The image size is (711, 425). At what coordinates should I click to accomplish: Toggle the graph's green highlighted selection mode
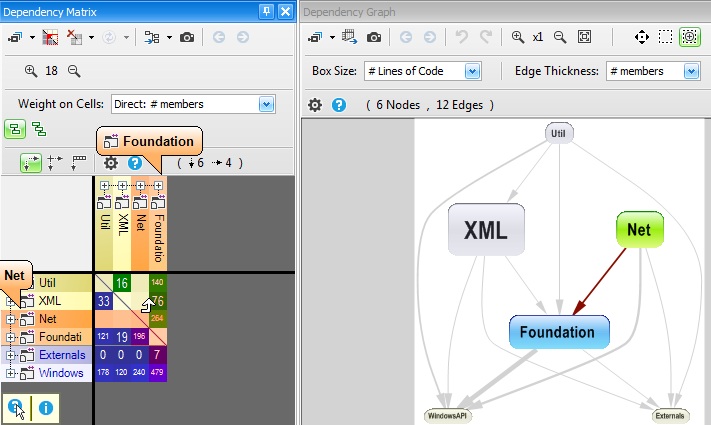click(689, 37)
